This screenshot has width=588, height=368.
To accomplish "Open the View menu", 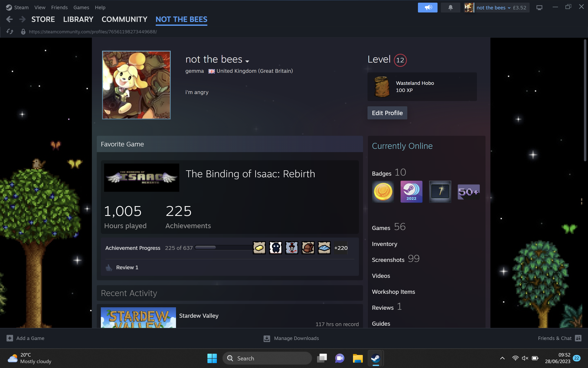I will pos(40,8).
